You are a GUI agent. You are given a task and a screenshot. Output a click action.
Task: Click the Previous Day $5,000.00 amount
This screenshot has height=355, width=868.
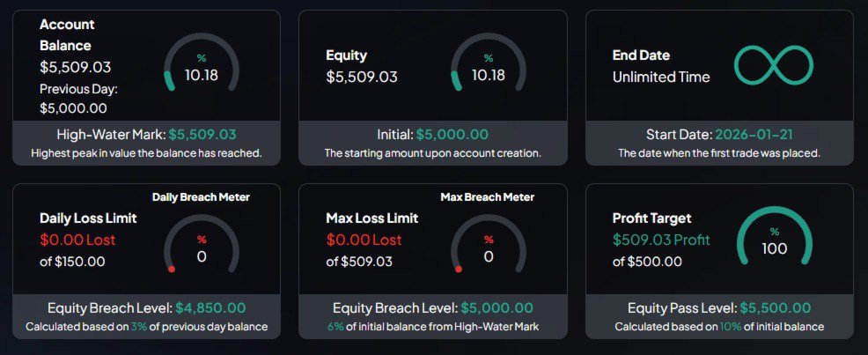pyautogui.click(x=74, y=108)
